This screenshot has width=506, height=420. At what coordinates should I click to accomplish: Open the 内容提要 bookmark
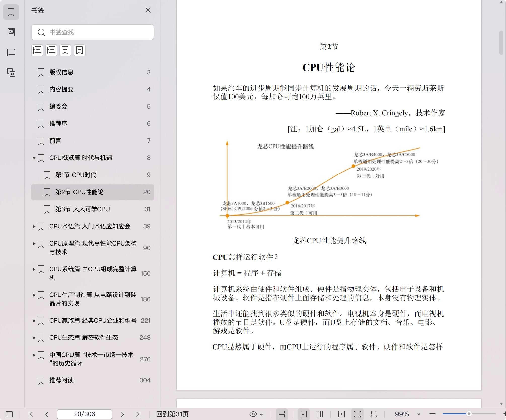pyautogui.click(x=93, y=89)
